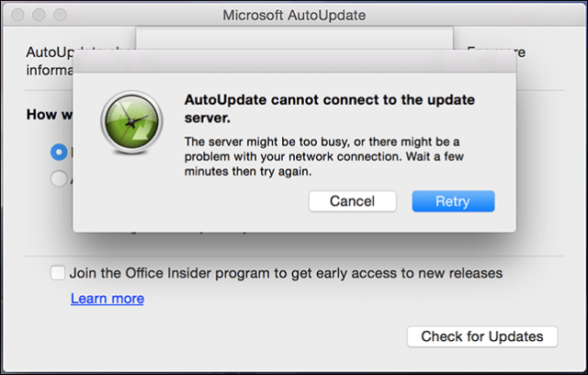Click the white panel behind the dialog top
Screen dimensions: 588x375
(294, 38)
